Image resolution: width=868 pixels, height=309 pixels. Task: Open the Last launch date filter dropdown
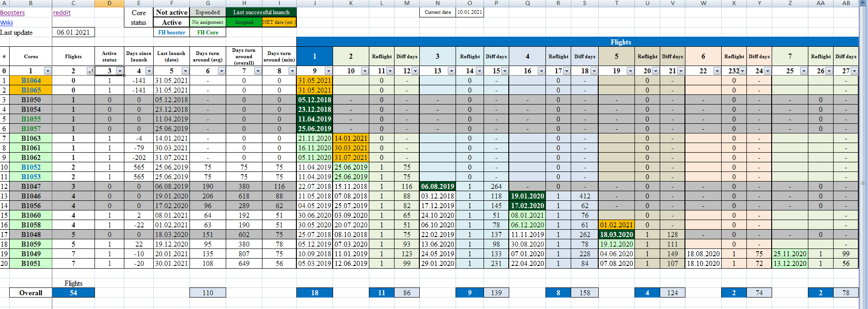coord(185,71)
